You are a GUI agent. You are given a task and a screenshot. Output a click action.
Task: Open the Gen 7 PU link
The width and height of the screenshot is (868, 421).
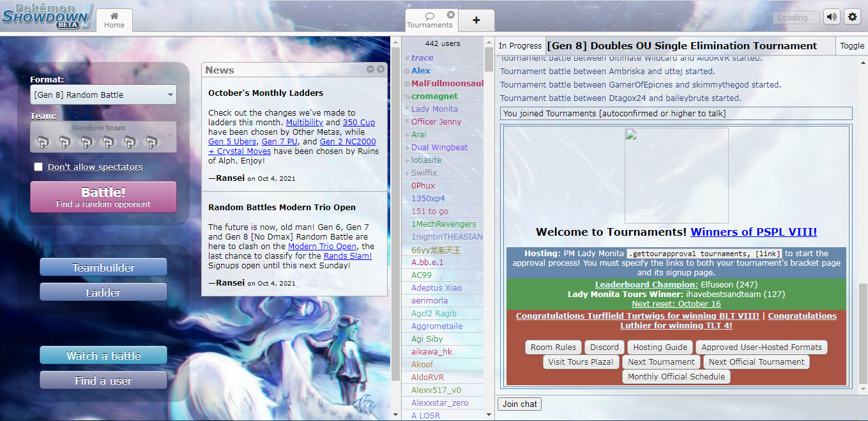click(x=280, y=141)
